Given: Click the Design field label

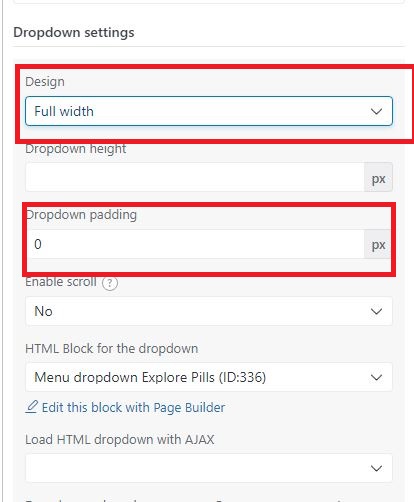Looking at the screenshot, I should [x=45, y=82].
